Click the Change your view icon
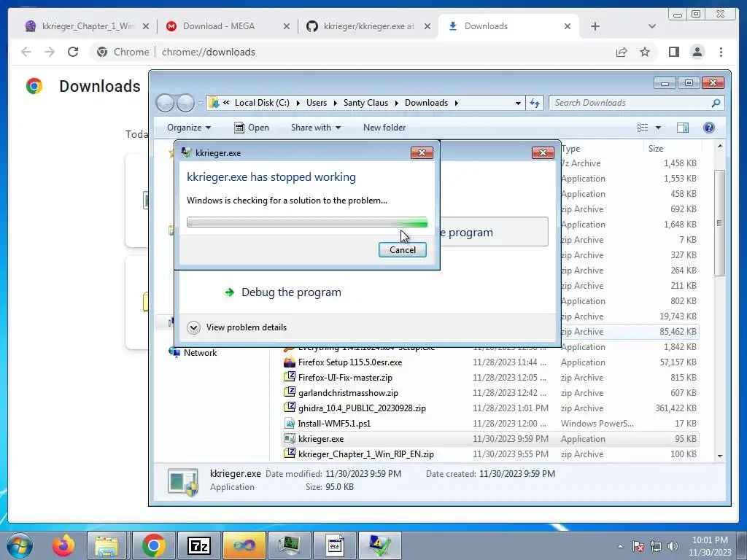The image size is (747, 560). point(642,128)
